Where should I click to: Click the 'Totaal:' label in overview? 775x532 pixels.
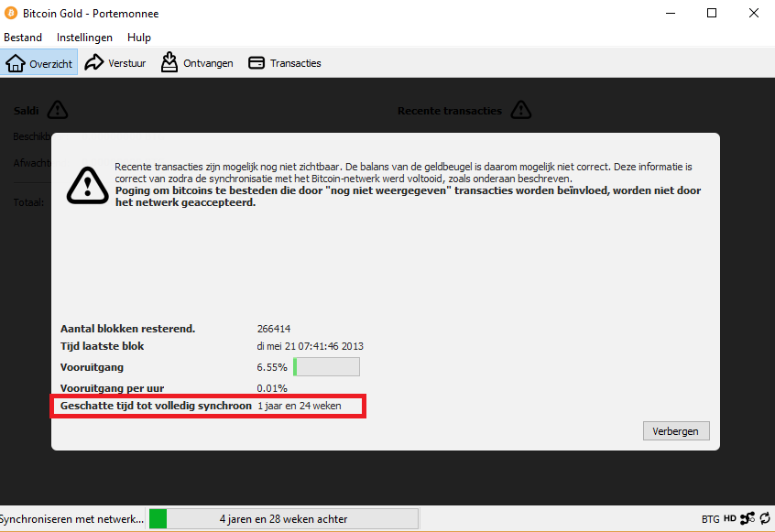click(28, 202)
